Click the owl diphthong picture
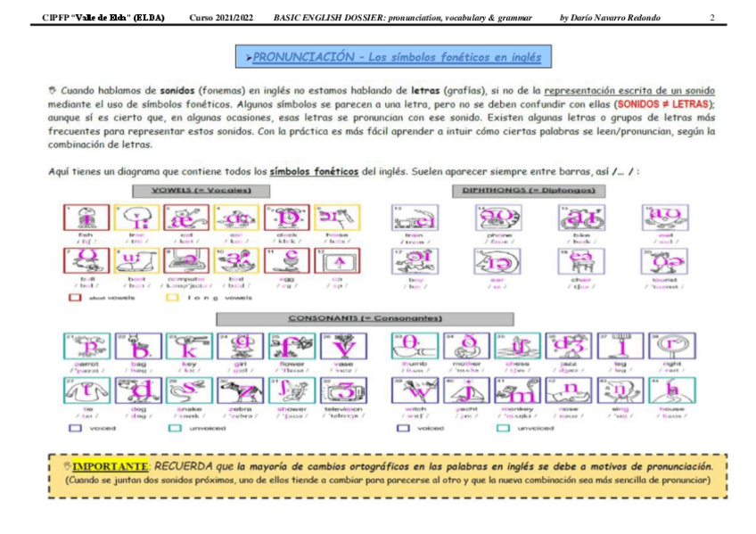756x534 pixels. point(665,218)
